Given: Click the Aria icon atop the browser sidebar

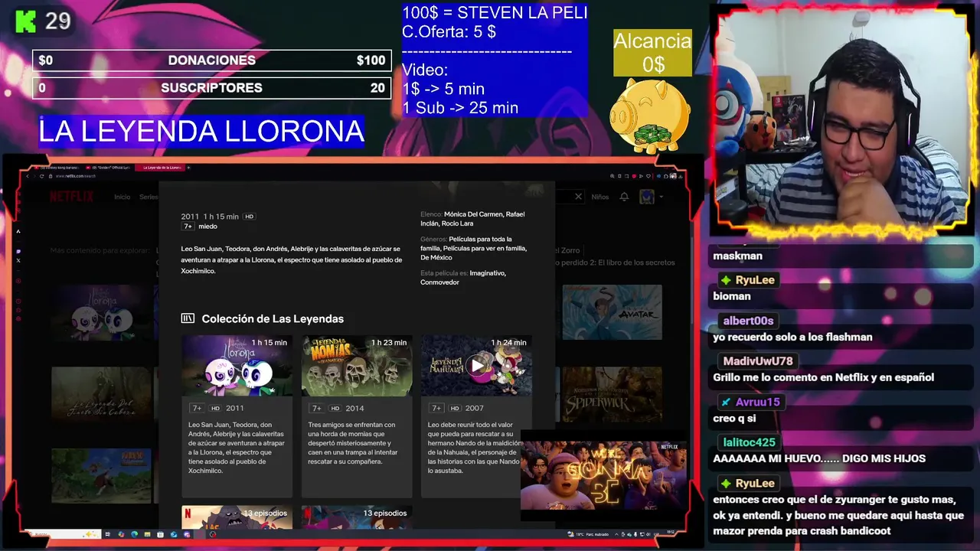Looking at the screenshot, I should tap(18, 231).
